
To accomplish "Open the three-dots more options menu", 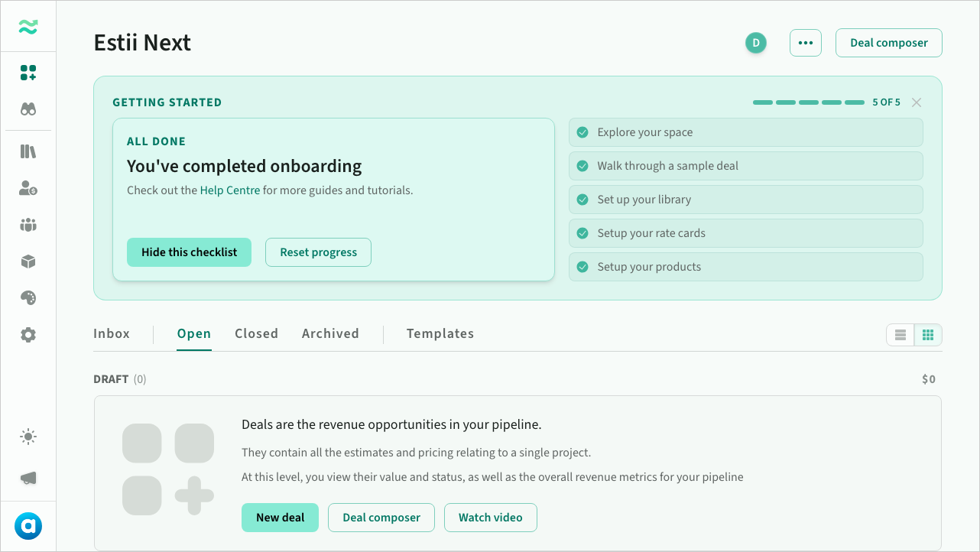I will pos(806,43).
